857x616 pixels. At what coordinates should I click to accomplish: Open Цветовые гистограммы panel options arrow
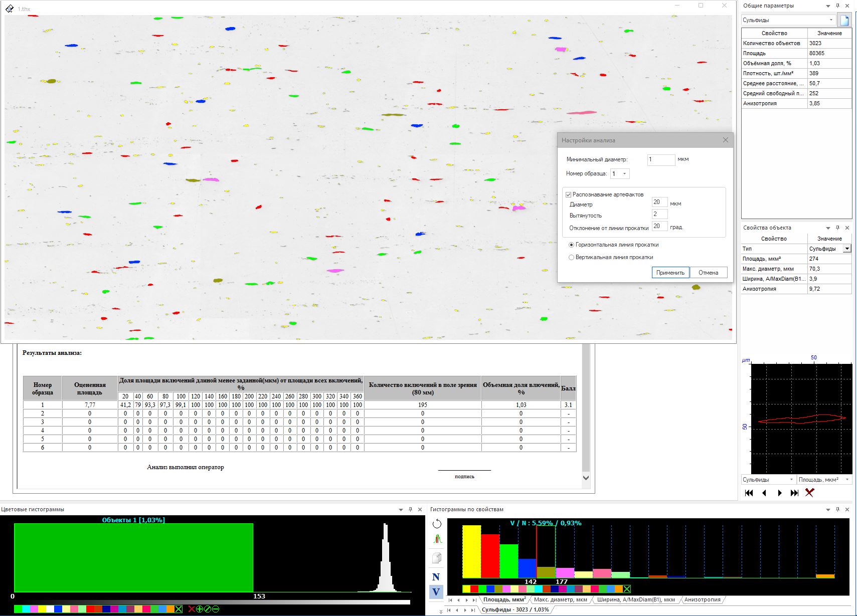[401, 510]
